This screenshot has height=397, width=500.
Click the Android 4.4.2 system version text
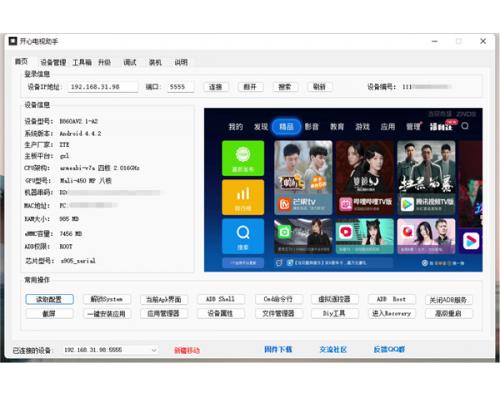pyautogui.click(x=80, y=133)
